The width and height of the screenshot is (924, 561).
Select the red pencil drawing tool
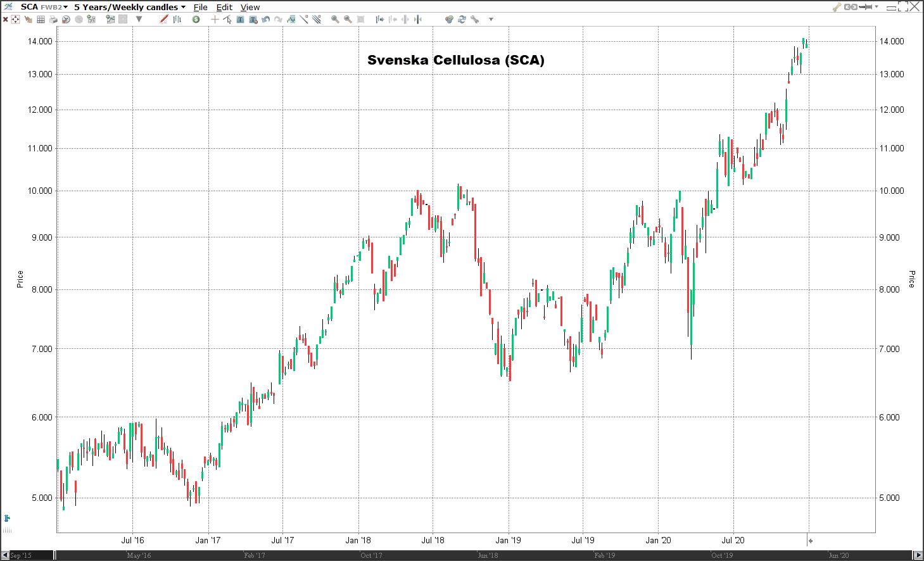(164, 19)
